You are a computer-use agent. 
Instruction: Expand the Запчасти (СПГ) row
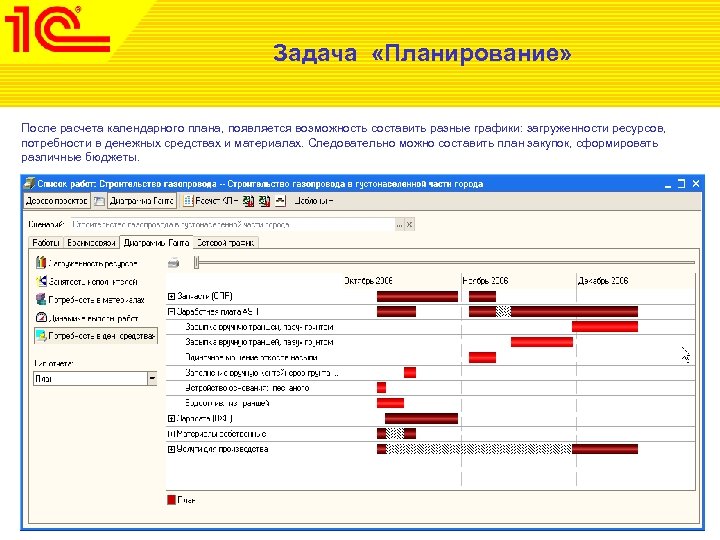(171, 296)
